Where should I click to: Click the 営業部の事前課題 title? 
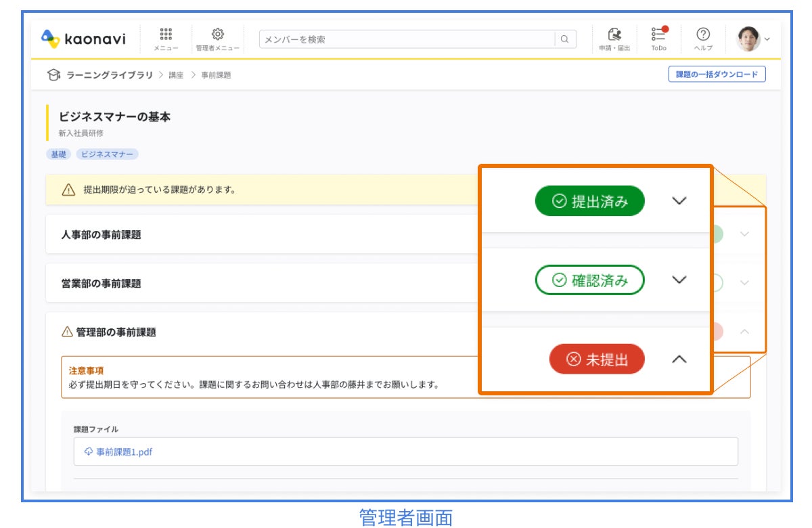coord(101,284)
